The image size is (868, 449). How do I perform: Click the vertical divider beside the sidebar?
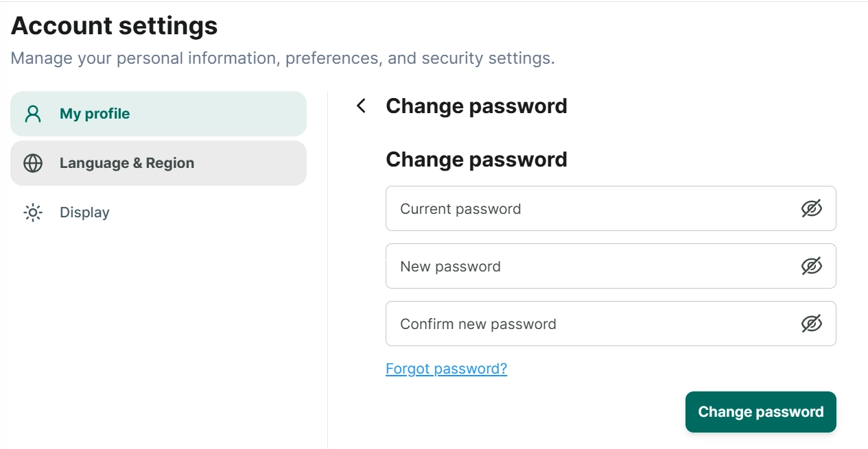click(328, 270)
